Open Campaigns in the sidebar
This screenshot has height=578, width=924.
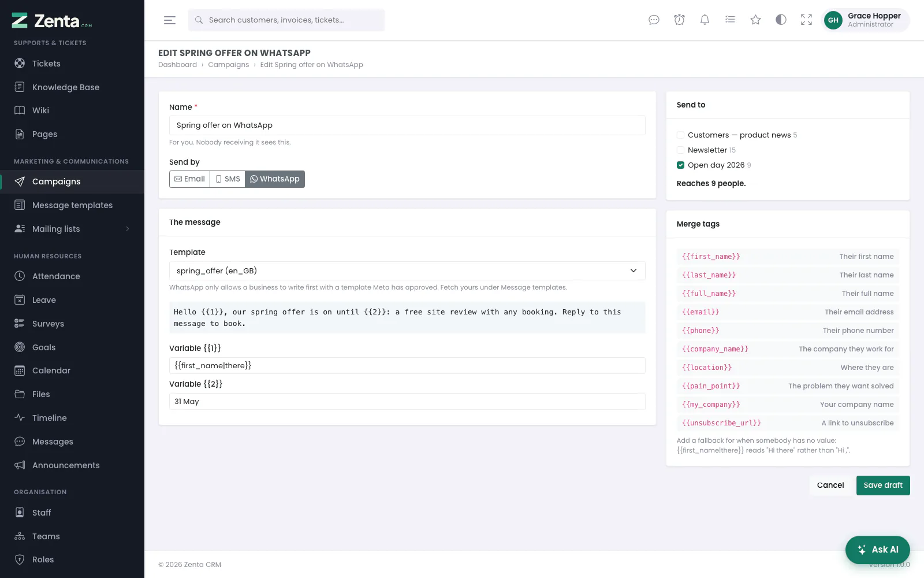pyautogui.click(x=72, y=181)
